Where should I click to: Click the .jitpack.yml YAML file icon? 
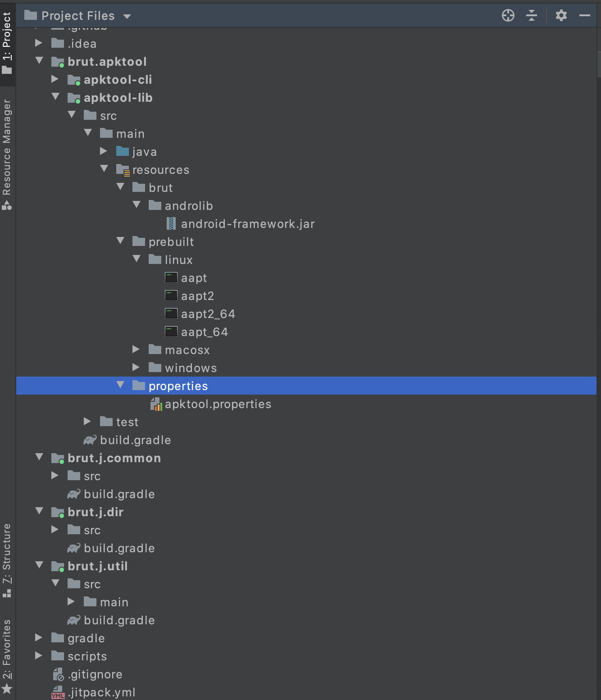coord(58,692)
